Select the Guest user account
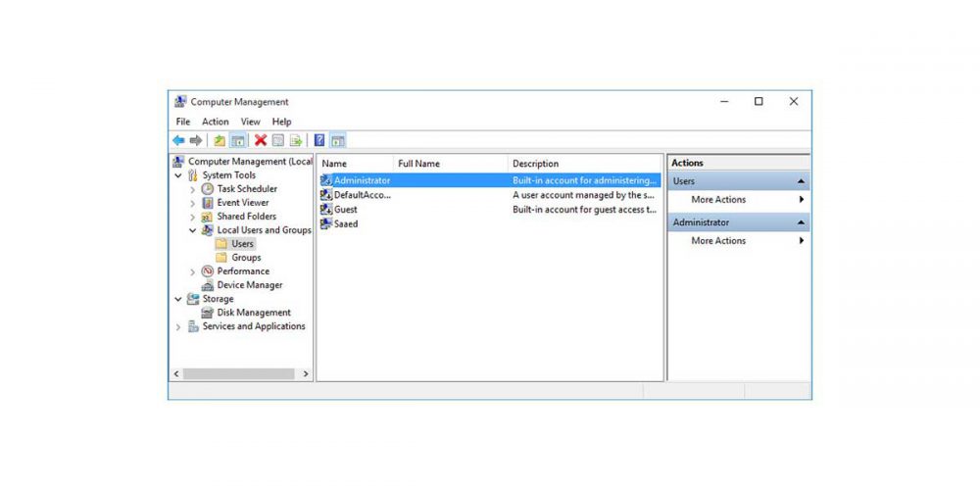 click(345, 210)
